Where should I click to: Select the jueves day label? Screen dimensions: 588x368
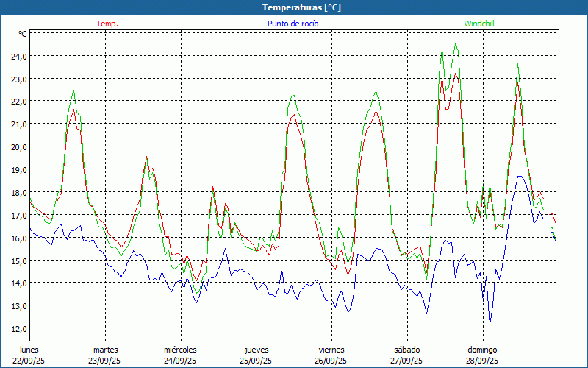(256, 350)
